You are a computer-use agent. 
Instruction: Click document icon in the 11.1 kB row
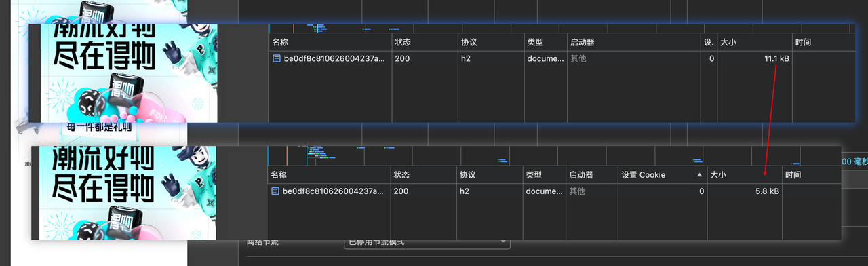[276, 59]
